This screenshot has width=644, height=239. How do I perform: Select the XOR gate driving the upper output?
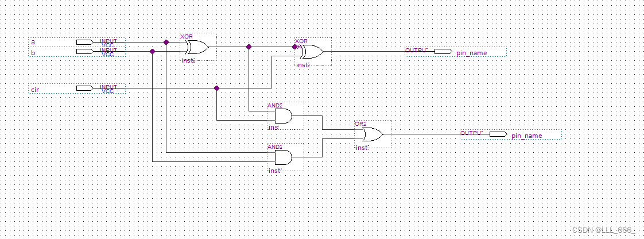click(x=311, y=52)
